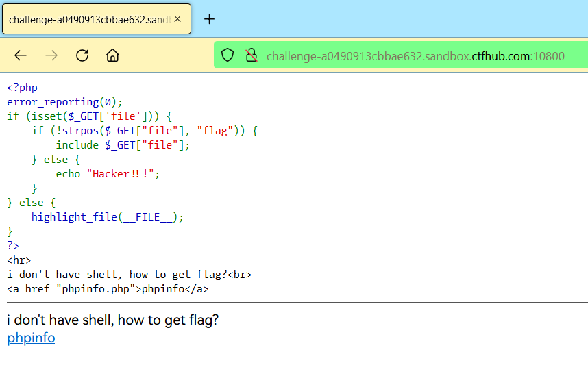Select the challenge-a0490913cbbae632.sandbox tab
The width and height of the screenshot is (588, 365).
coord(97,19)
